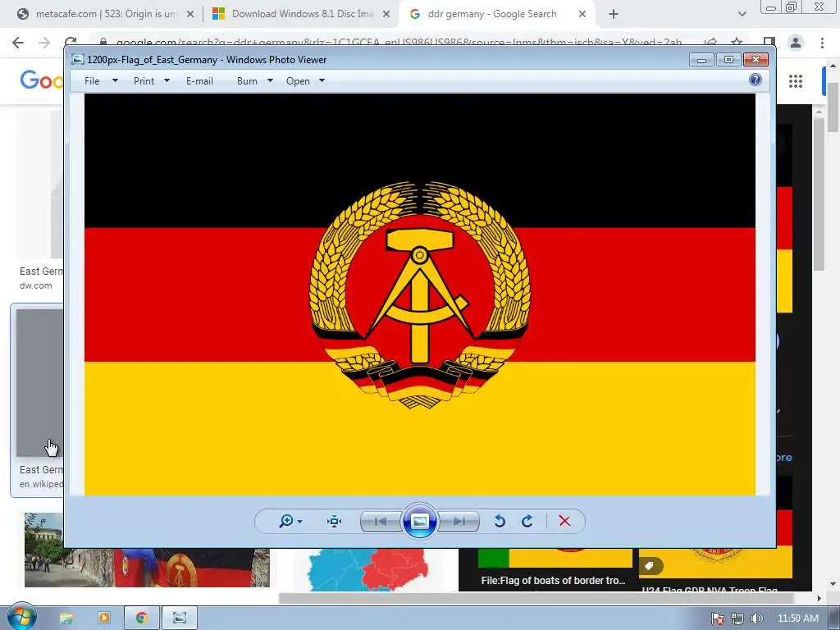Expand the Open dropdown arrow
Image resolution: width=840 pixels, height=630 pixels.
click(x=322, y=81)
